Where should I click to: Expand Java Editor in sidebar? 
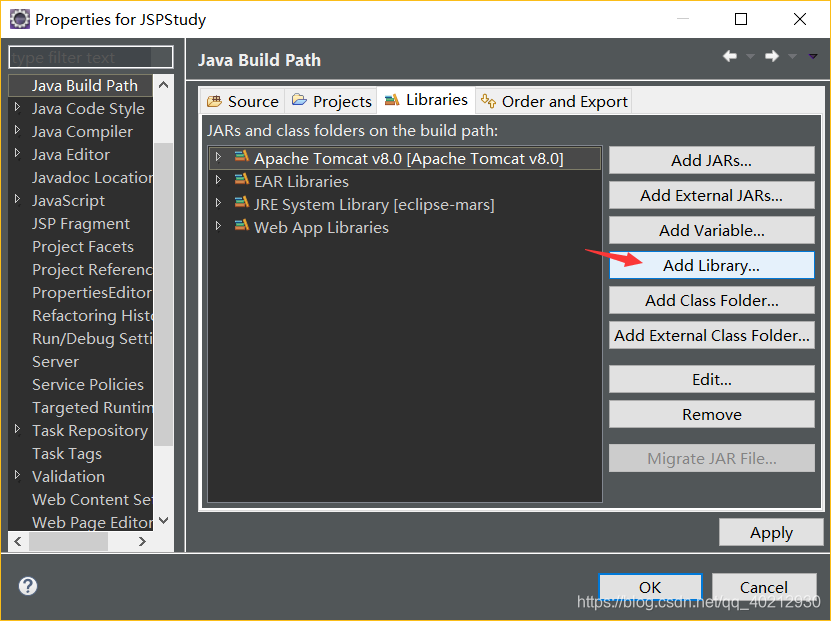(17, 154)
